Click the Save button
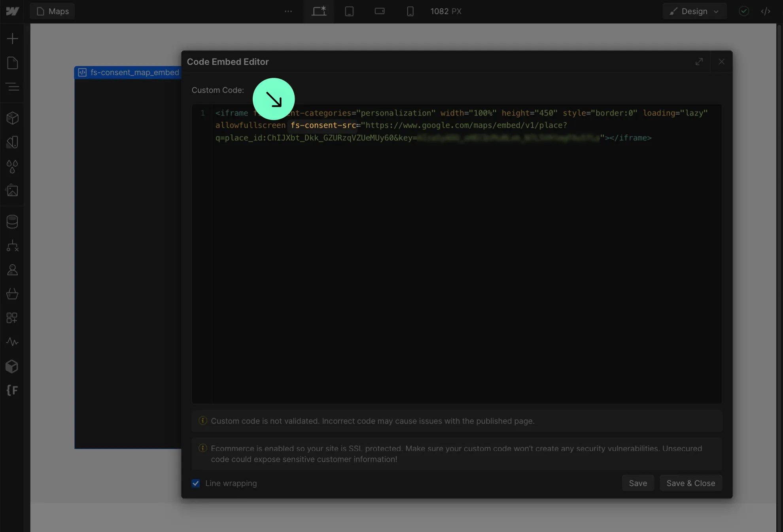The height and width of the screenshot is (532, 783). (638, 483)
